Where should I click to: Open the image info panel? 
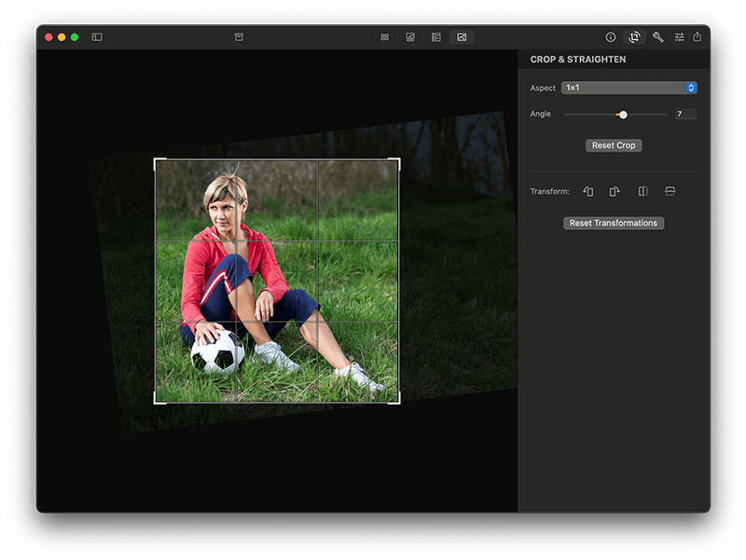(610, 37)
